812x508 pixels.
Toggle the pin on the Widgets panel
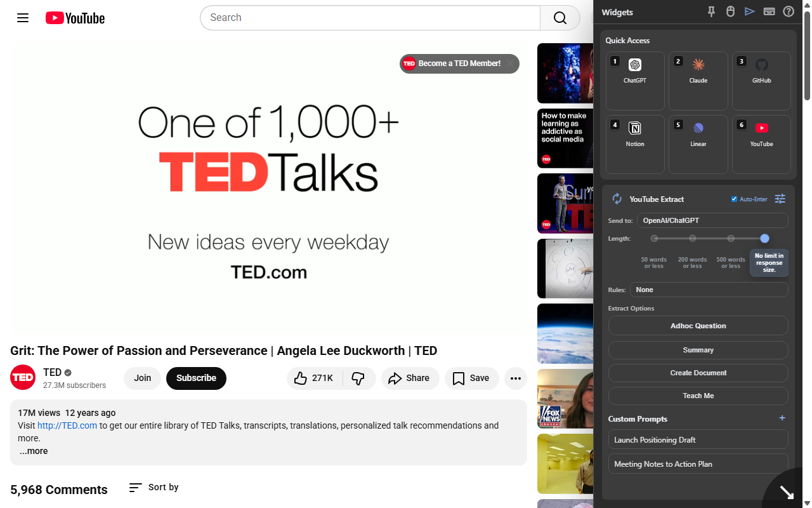point(711,11)
